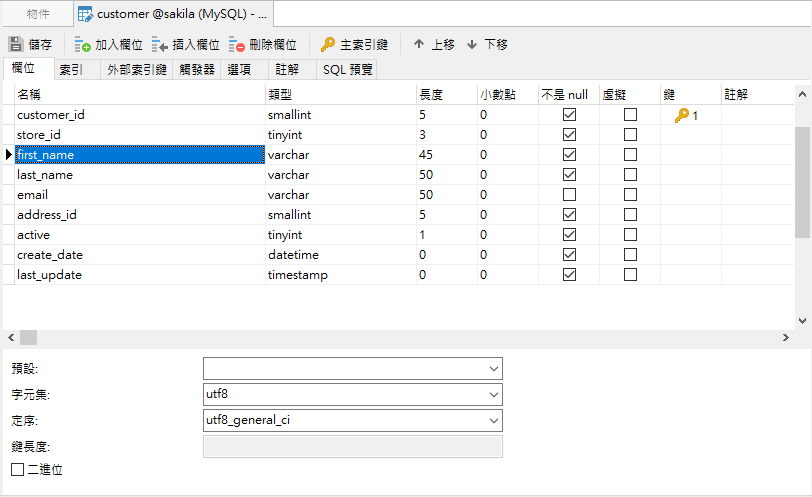Click the 刪除欄位 (Delete Field) icon
This screenshot has height=497, width=812.
pos(237,45)
